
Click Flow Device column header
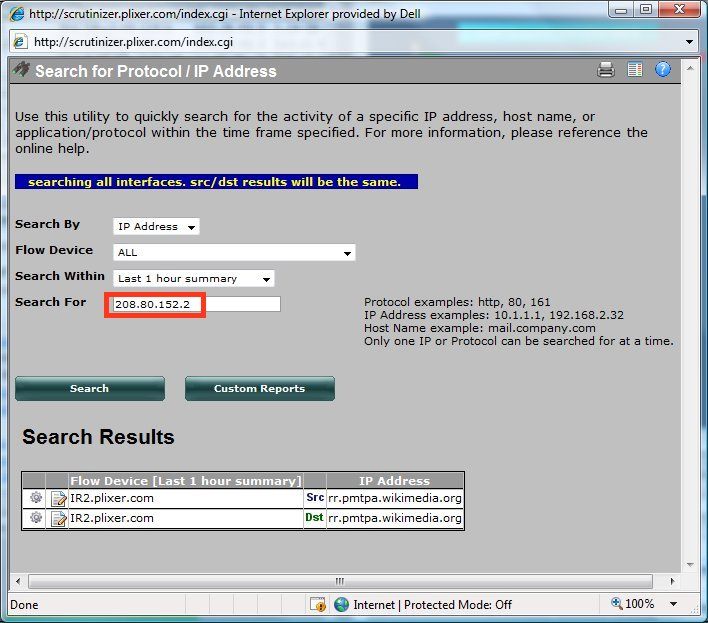coord(186,481)
